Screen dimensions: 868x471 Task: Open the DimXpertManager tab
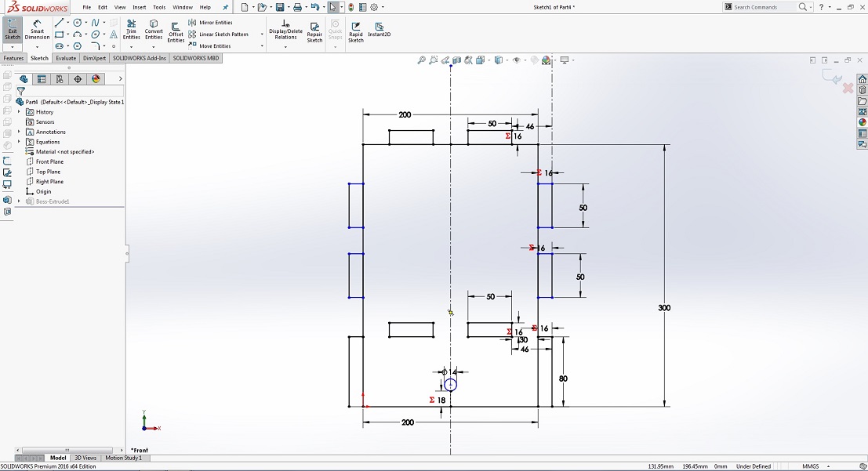tap(78, 79)
